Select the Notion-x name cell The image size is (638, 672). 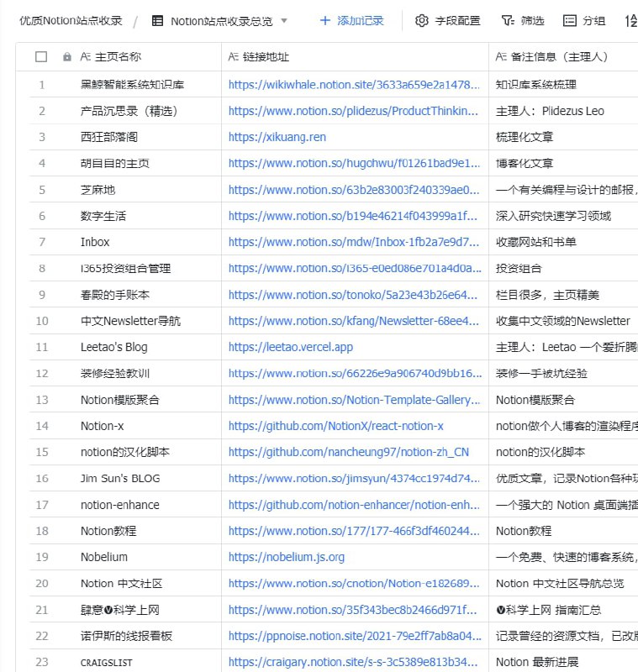[x=102, y=426]
